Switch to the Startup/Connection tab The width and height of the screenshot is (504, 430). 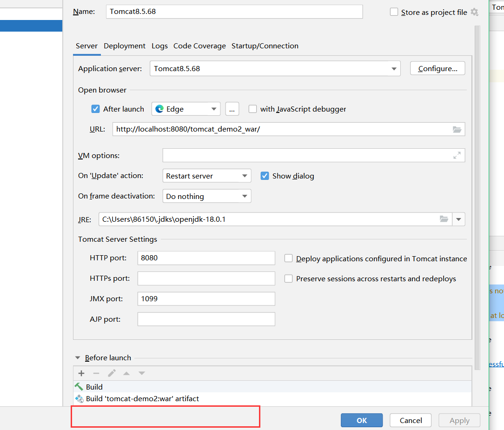[265, 46]
